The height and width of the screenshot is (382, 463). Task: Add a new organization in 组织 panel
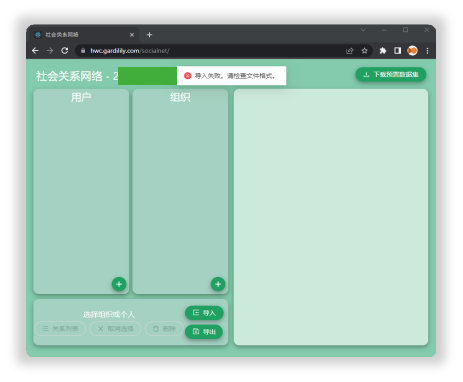218,284
